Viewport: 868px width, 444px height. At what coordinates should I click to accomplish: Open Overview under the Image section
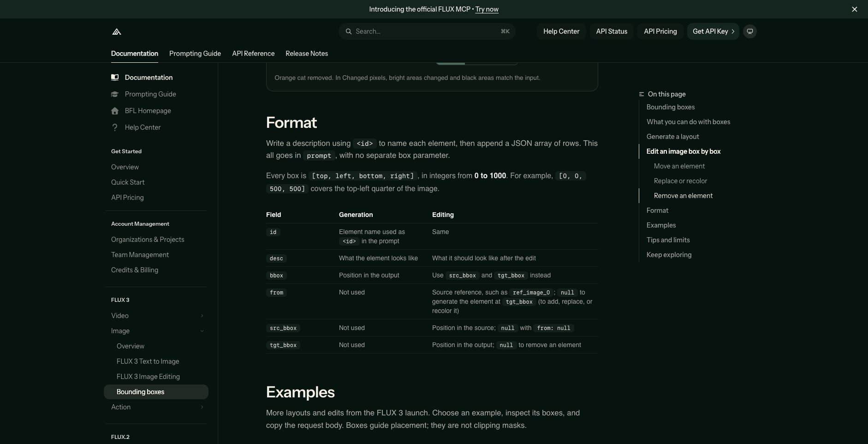coord(131,346)
